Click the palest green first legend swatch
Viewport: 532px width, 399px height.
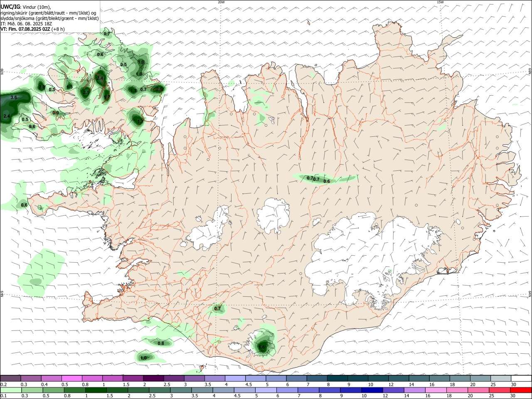point(11,390)
